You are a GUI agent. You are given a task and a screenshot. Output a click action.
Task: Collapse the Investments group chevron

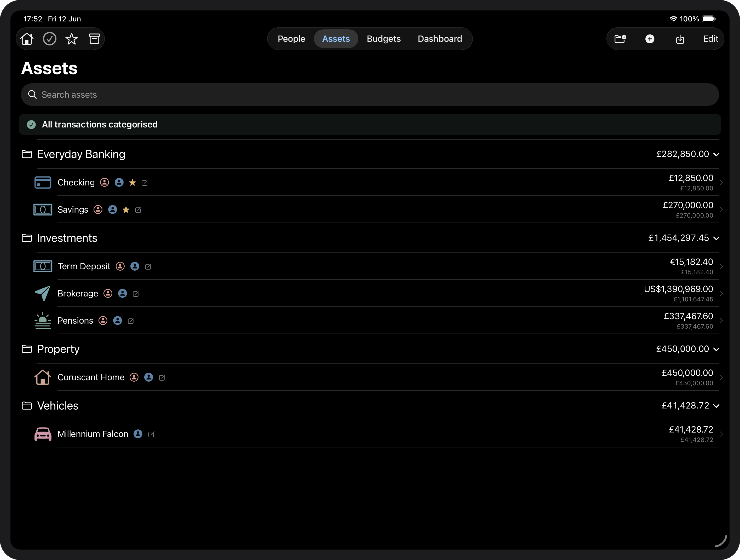716,238
